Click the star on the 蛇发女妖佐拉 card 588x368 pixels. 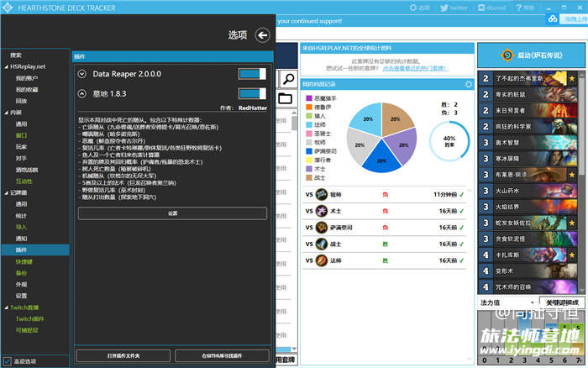pyautogui.click(x=572, y=223)
